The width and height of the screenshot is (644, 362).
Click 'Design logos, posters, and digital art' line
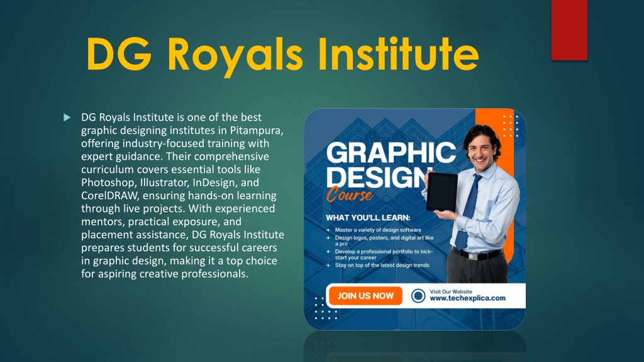click(x=384, y=241)
